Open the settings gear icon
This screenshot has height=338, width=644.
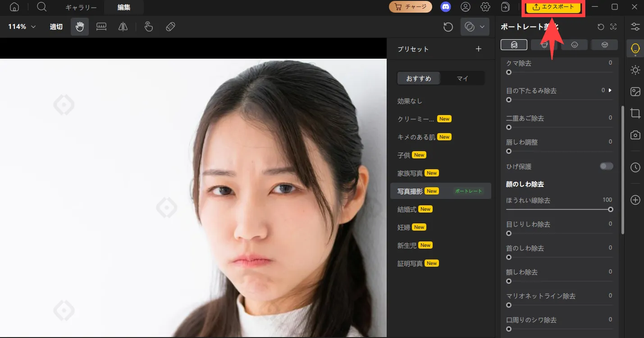point(485,7)
